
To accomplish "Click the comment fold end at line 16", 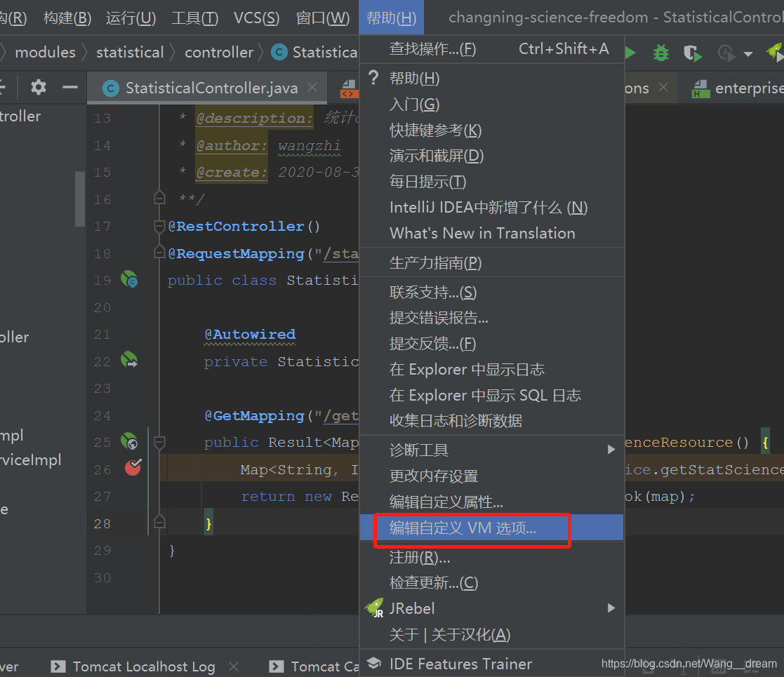I will point(159,198).
